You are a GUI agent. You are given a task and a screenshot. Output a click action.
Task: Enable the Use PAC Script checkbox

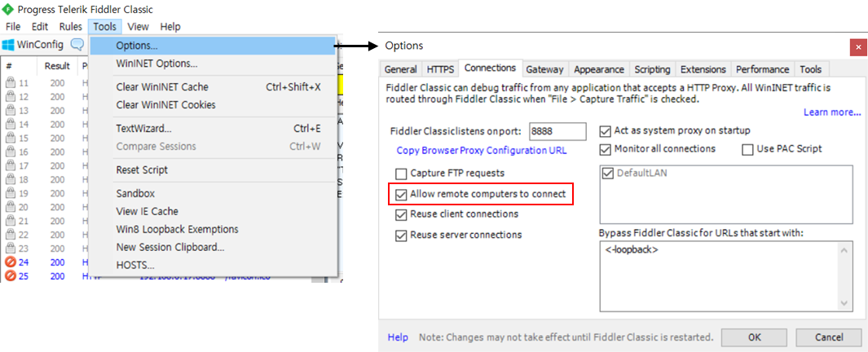click(x=747, y=149)
